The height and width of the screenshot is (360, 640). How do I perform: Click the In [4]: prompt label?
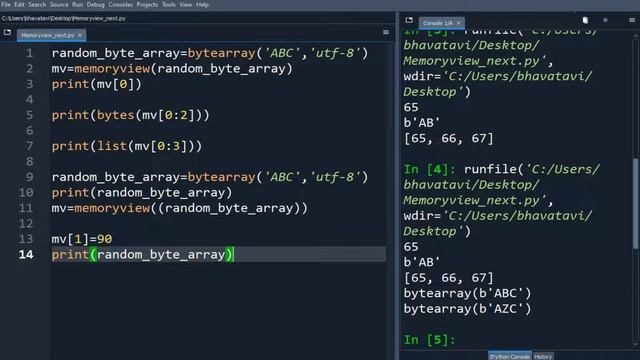[x=429, y=169]
